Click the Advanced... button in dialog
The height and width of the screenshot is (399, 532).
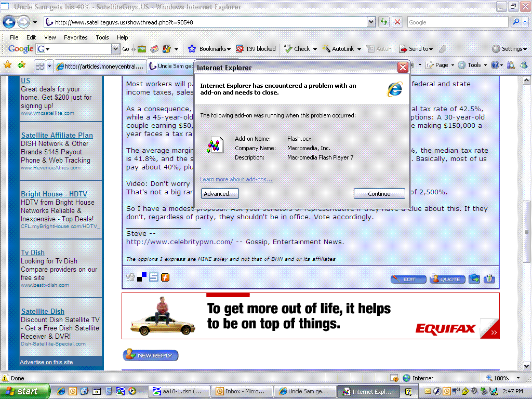click(x=220, y=194)
